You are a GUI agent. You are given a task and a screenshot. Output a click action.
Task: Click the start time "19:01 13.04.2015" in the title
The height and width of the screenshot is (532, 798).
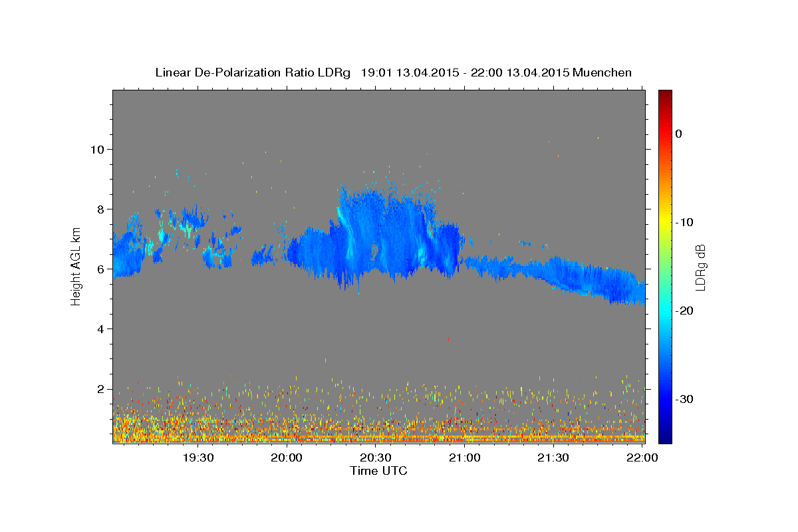pyautogui.click(x=410, y=72)
